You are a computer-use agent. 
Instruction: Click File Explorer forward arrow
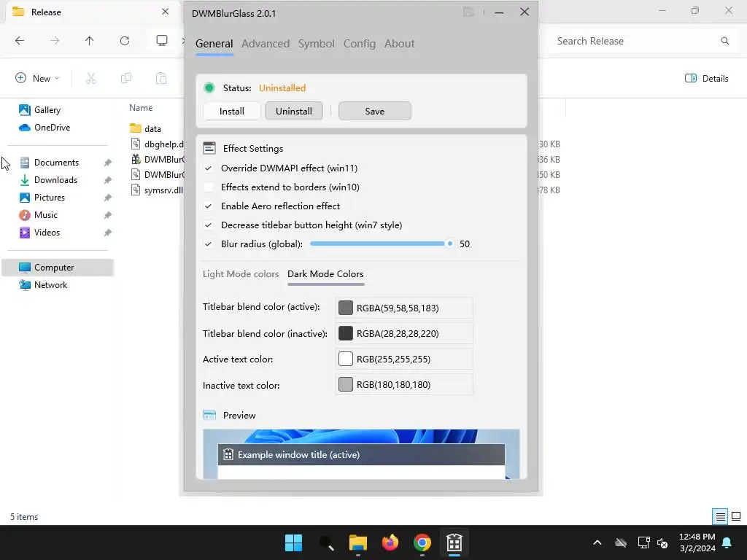[x=55, y=41]
